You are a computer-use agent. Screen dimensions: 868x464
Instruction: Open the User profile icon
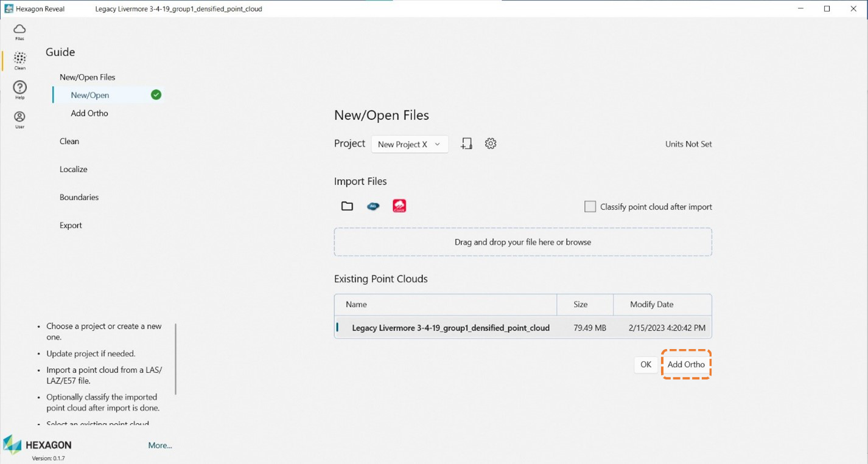tap(19, 119)
